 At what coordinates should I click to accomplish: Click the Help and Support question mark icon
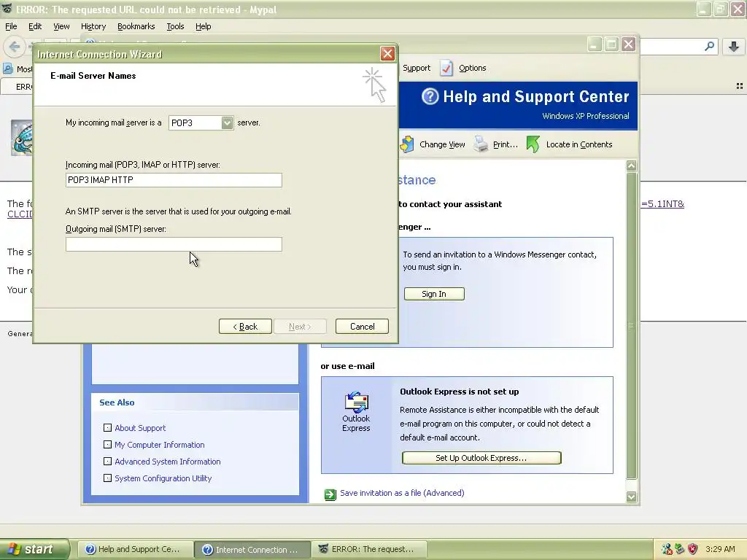(x=430, y=97)
